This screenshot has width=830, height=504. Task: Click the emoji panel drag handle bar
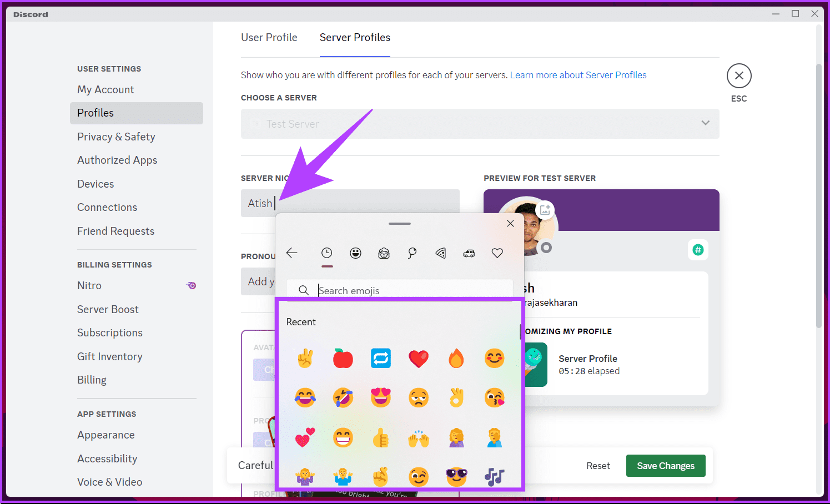pos(400,223)
